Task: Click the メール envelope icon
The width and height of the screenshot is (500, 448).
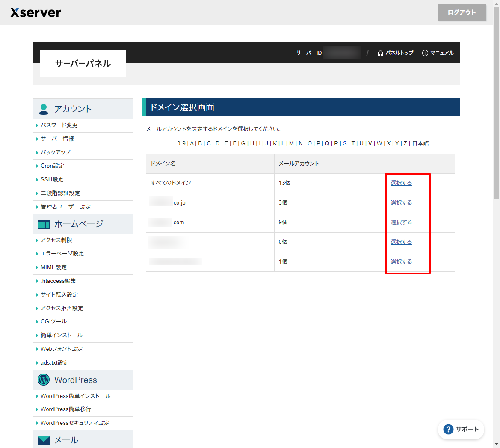Action: 44,440
